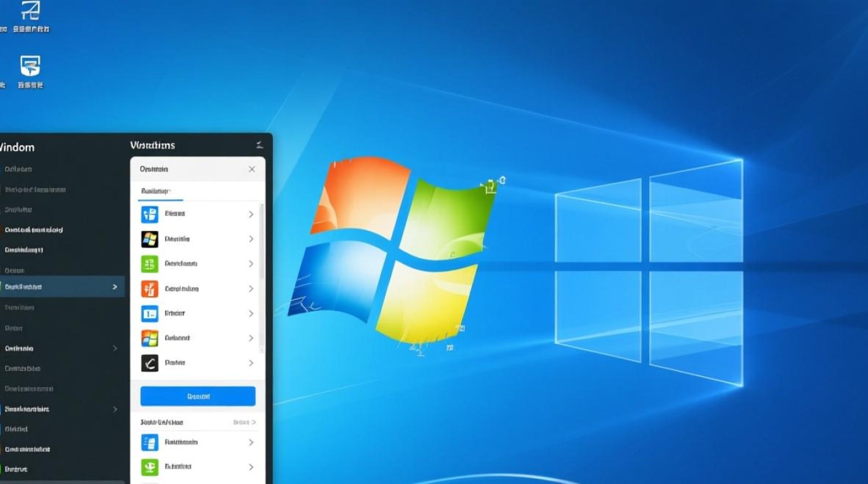Expand the lower sidebar item showing a chevron
Viewport: 868px width, 484px height.
point(115,408)
